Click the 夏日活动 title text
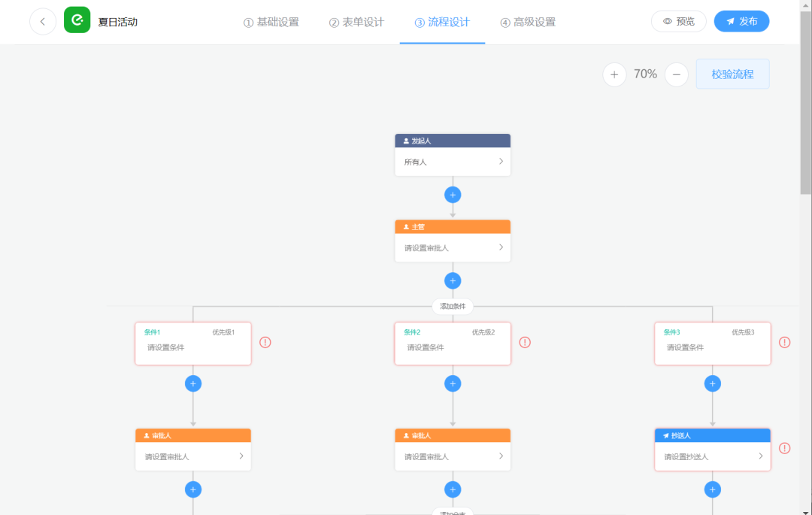The width and height of the screenshot is (812, 515). point(118,23)
